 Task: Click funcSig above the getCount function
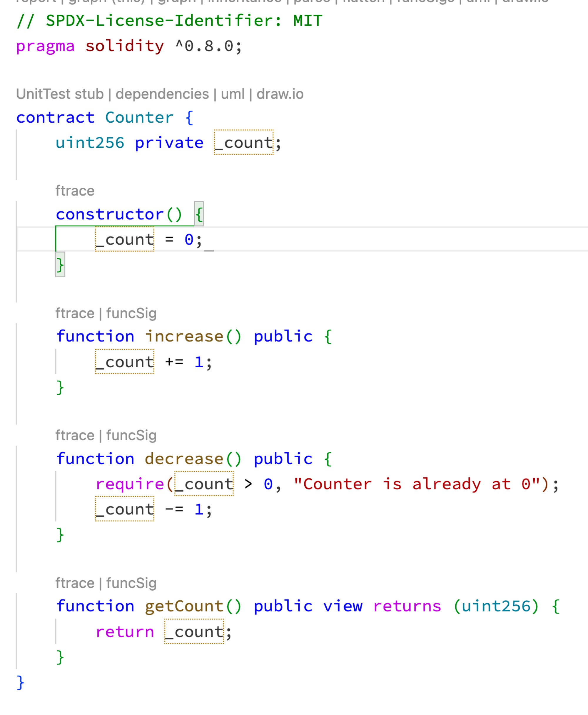point(131,583)
